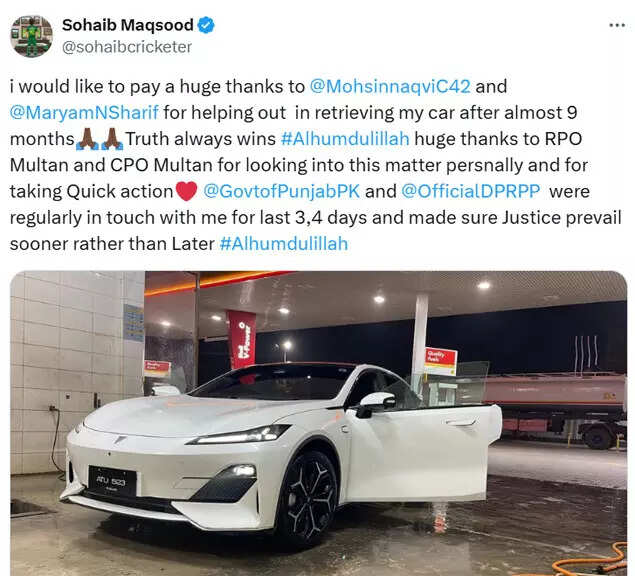The height and width of the screenshot is (576, 635).
Task: Click the Sohaib Maqsood display name
Action: pos(128,25)
